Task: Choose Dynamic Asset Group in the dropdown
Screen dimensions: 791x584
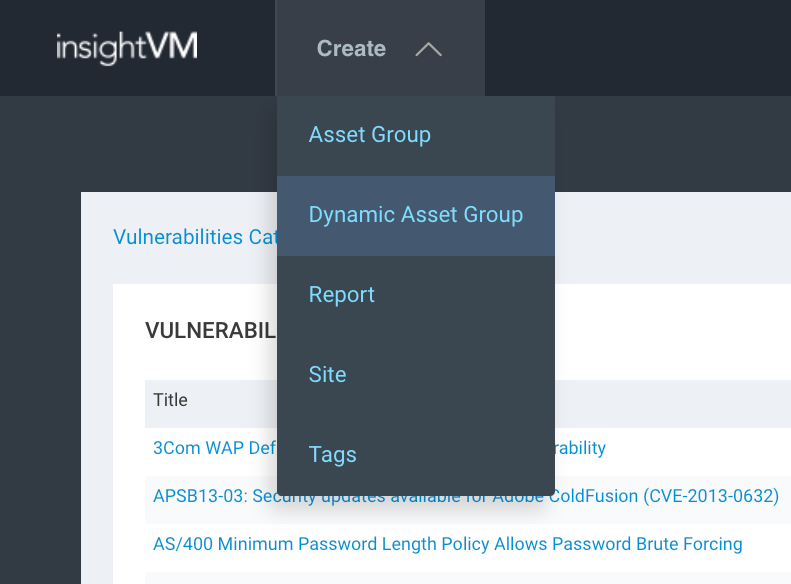Action: tap(415, 215)
